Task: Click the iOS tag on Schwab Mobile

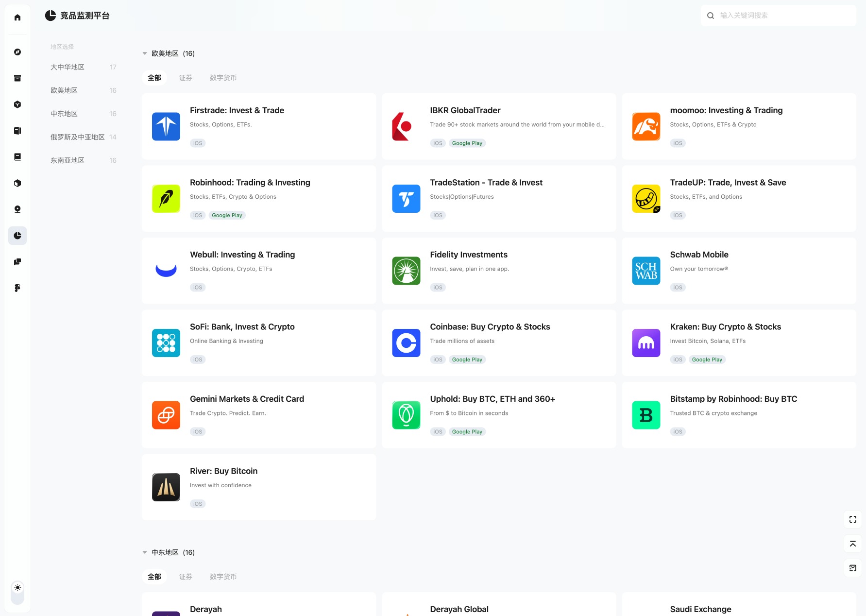Action: (x=678, y=288)
